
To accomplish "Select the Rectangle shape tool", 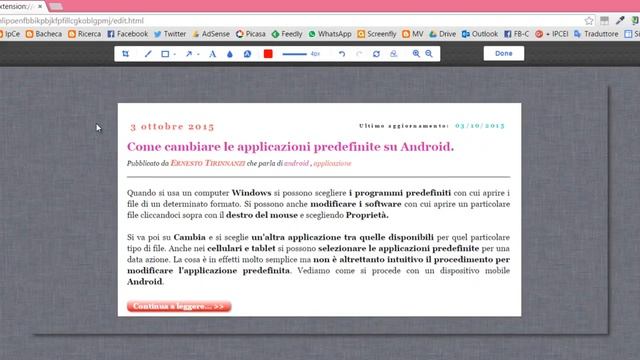I will coord(165,54).
